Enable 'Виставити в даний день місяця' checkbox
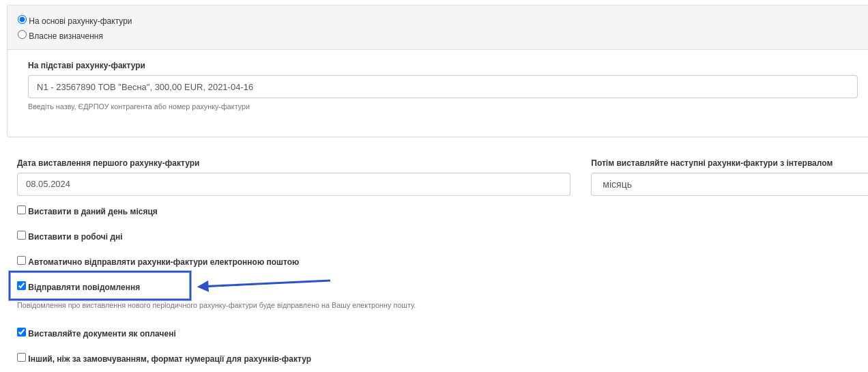The width and height of the screenshot is (868, 372). pos(22,210)
